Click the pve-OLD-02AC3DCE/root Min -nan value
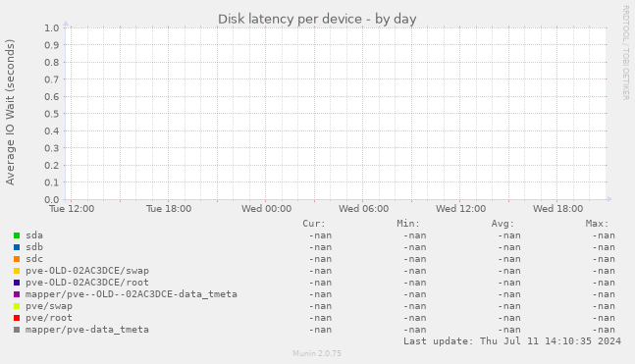Viewport: 635px width, 364px height. point(415,283)
